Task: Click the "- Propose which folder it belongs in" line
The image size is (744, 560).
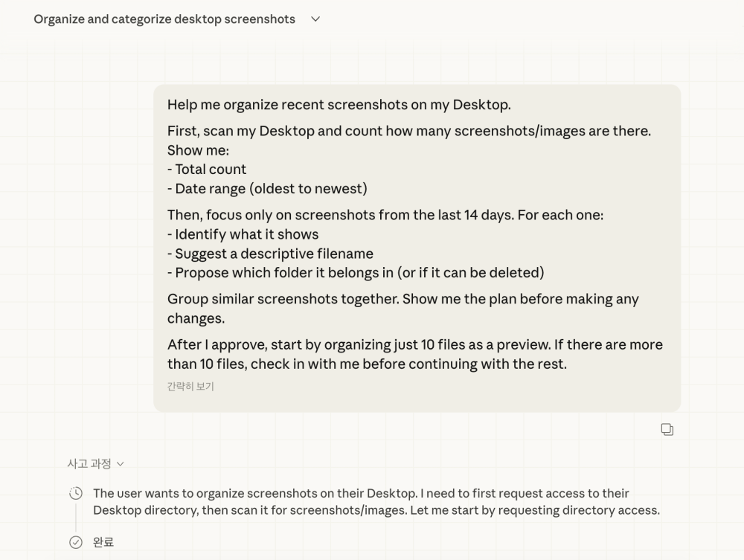Action: (x=356, y=273)
